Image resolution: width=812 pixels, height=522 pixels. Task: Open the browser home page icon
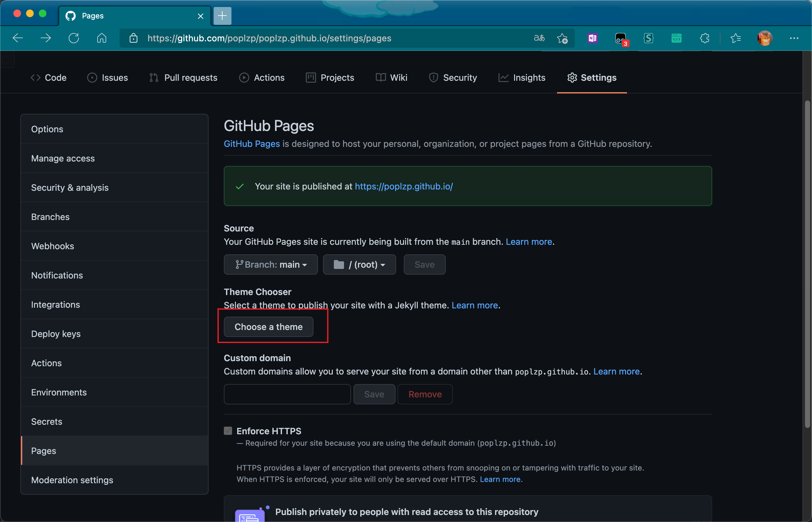(102, 38)
